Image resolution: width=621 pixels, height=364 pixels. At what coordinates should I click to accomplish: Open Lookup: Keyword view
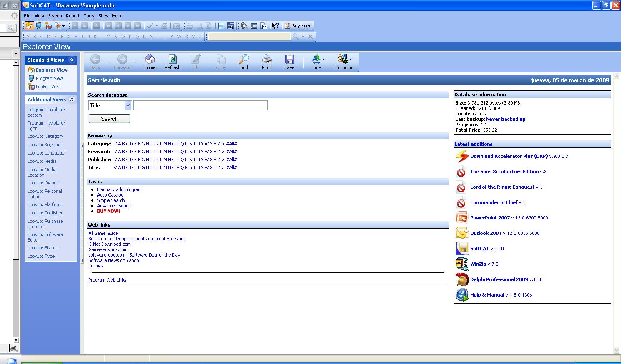45,145
